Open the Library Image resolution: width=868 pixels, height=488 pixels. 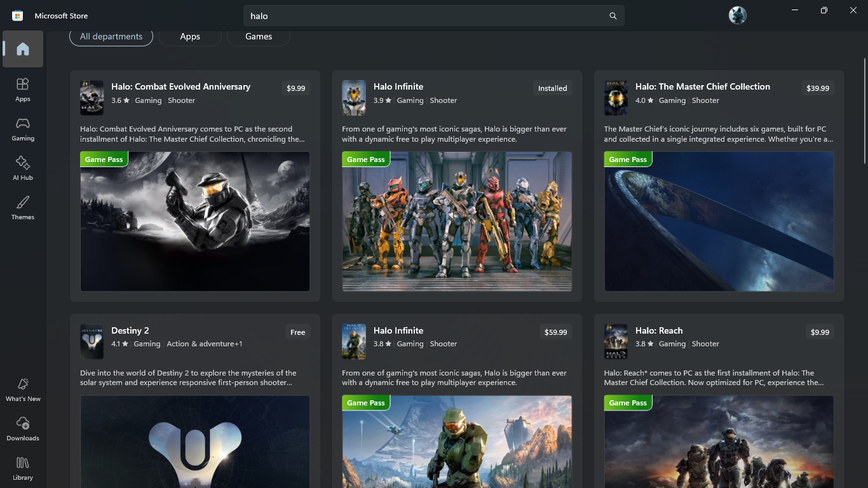(x=23, y=468)
